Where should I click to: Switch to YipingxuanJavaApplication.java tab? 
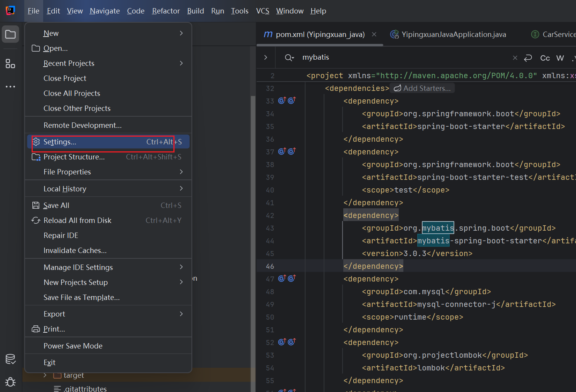pyautogui.click(x=453, y=35)
